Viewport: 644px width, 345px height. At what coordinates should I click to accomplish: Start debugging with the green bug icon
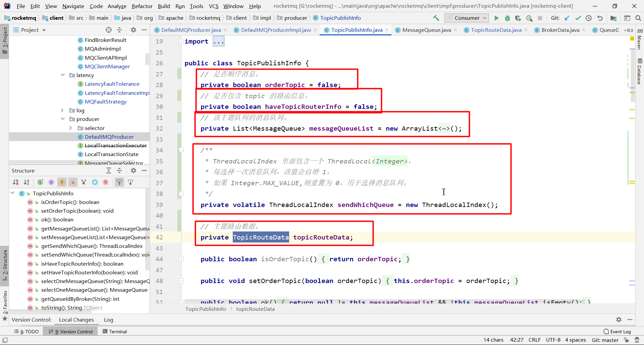507,18
